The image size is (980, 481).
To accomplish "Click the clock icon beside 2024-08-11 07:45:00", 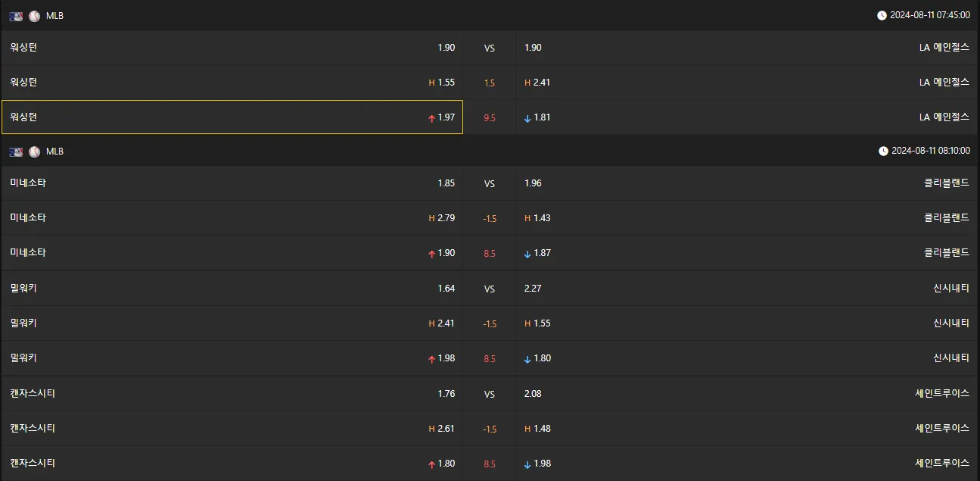I will (x=882, y=15).
